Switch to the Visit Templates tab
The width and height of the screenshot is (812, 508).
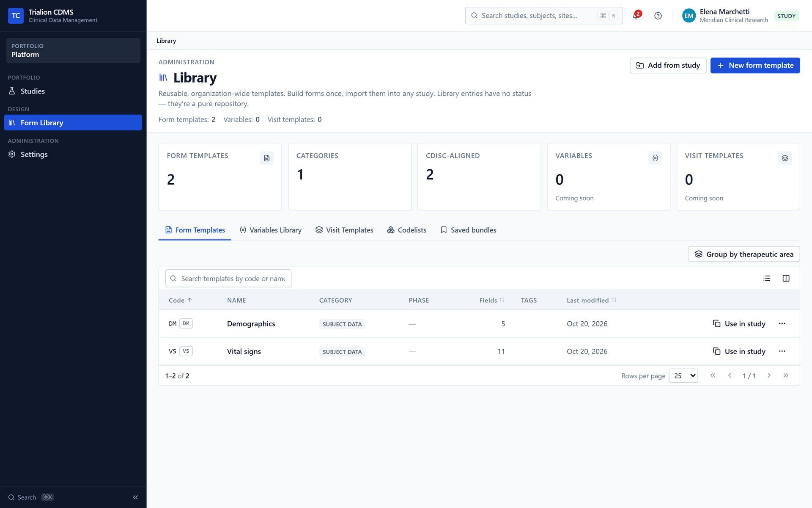pyautogui.click(x=344, y=230)
